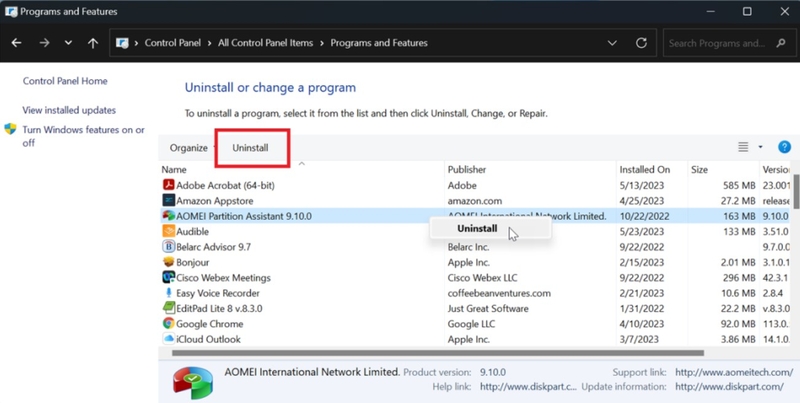The width and height of the screenshot is (800, 403).
Task: Click publisher Just Great Software cell
Action: point(488,309)
